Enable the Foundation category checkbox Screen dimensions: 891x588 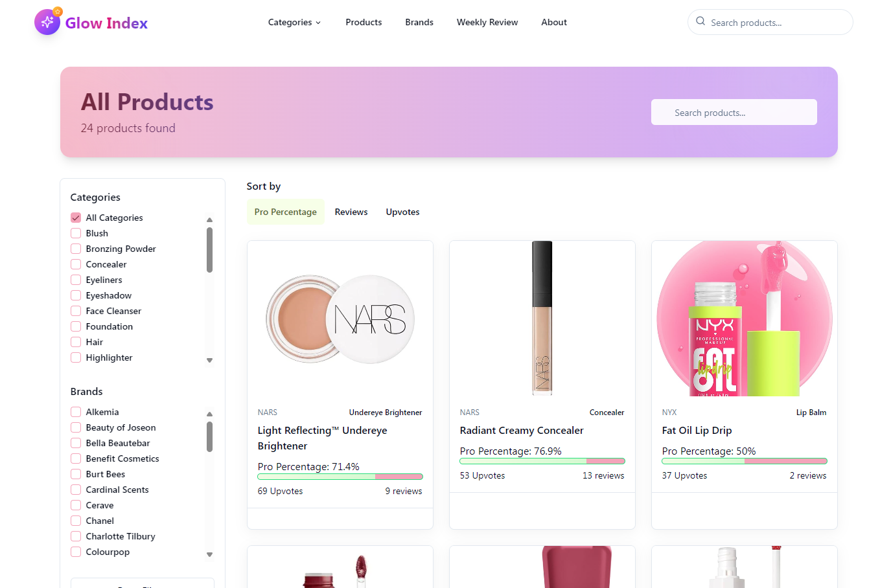click(76, 326)
